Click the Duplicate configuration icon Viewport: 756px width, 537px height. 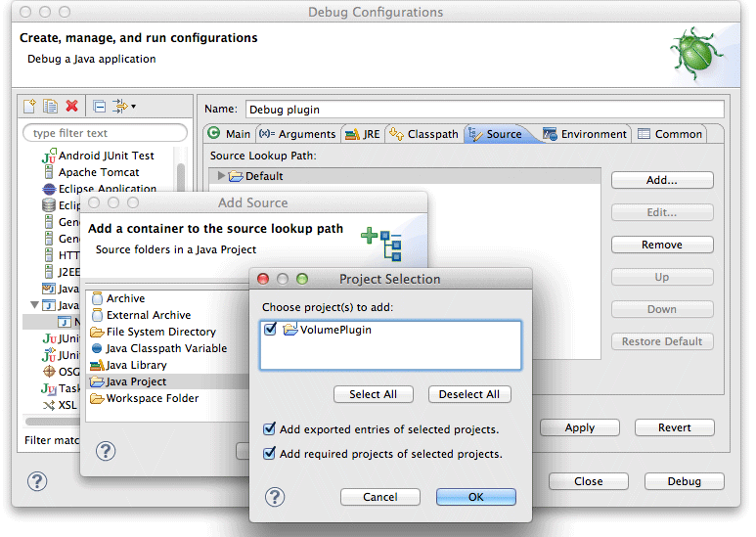[x=50, y=106]
